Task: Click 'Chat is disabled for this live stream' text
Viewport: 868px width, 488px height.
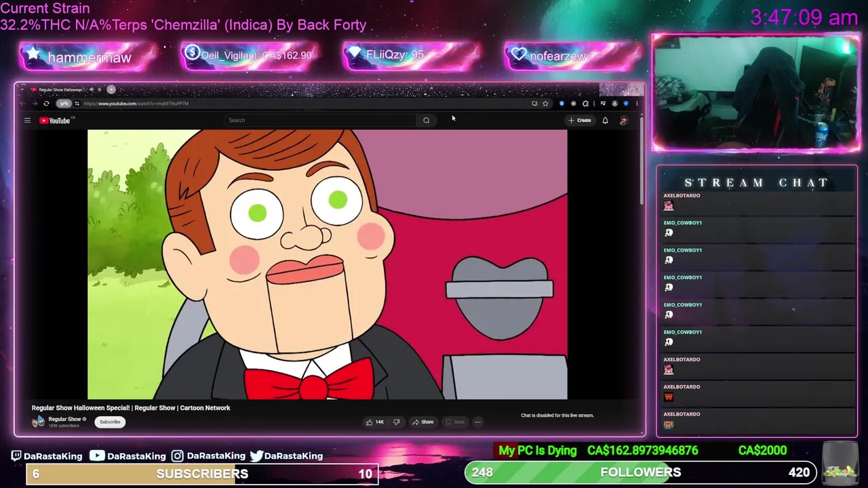Action: pos(557,415)
